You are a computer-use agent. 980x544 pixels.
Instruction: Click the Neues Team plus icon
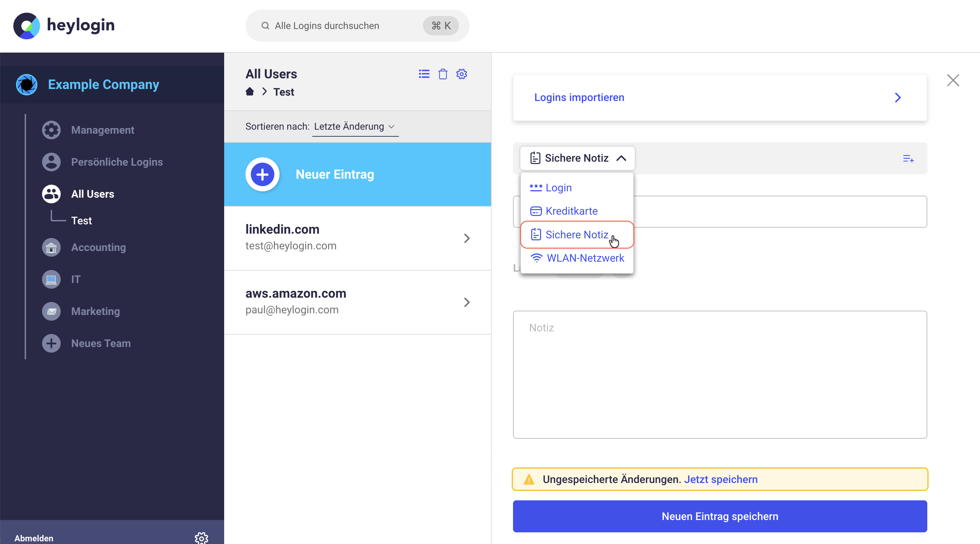click(x=51, y=343)
